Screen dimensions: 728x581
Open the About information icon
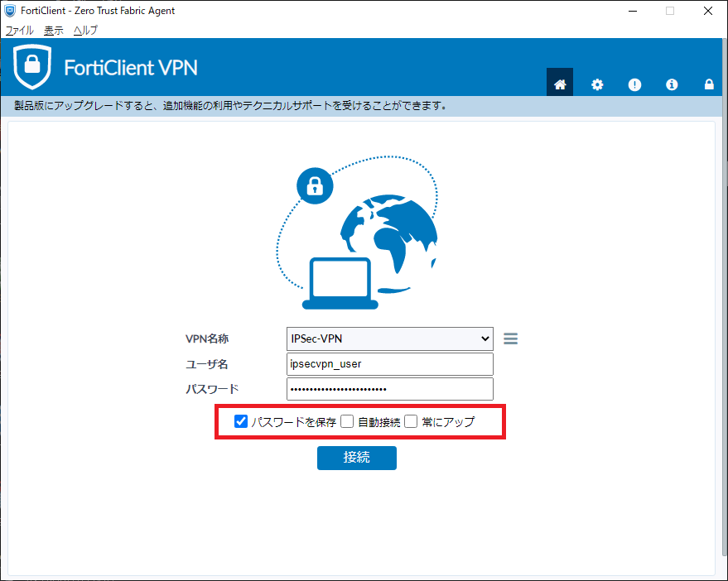tap(672, 84)
